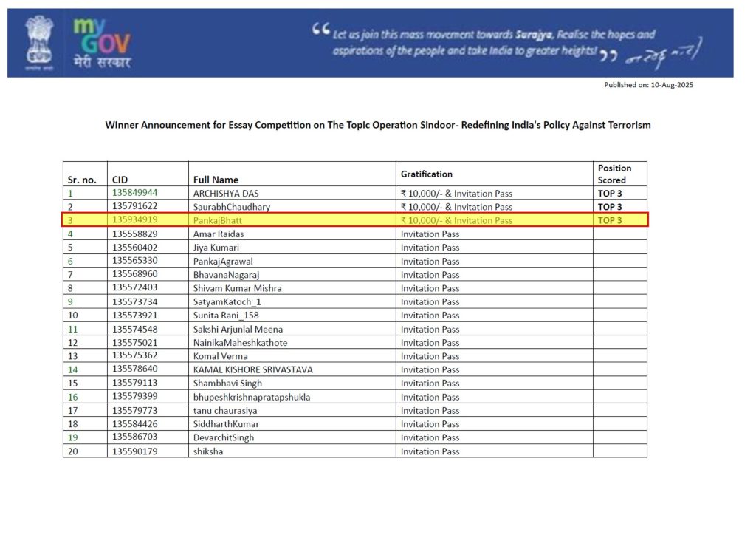Image resolution: width=756 pixels, height=535 pixels.
Task: Click the name Amar Raidas
Action: tap(219, 234)
